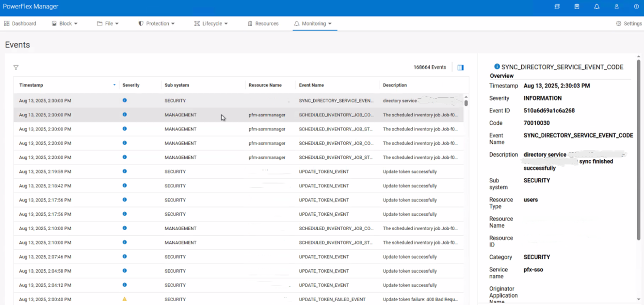The width and height of the screenshot is (644, 305).
Task: Open the File menu
Action: pyautogui.click(x=108, y=23)
